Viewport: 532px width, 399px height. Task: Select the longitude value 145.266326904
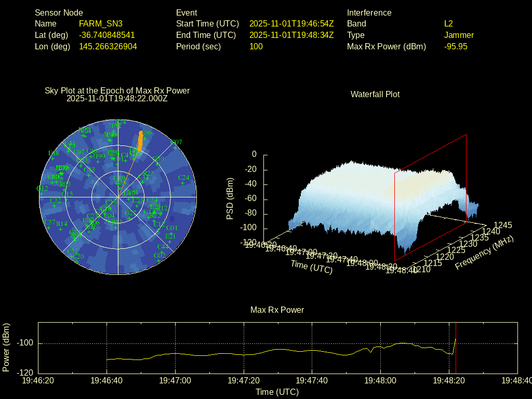pos(108,46)
